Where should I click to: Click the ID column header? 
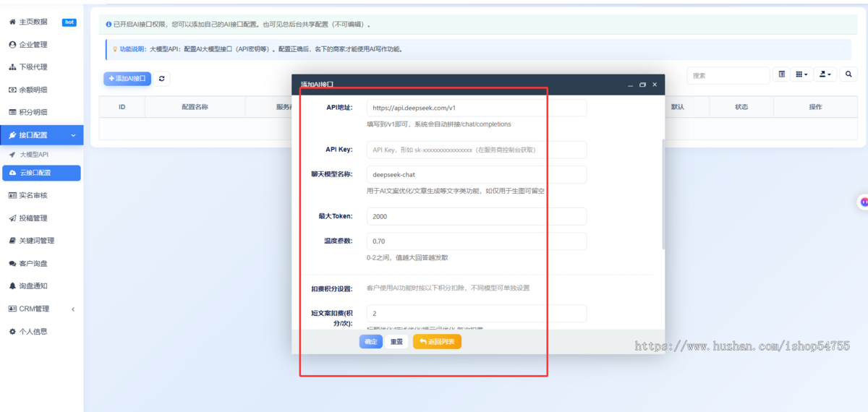122,107
